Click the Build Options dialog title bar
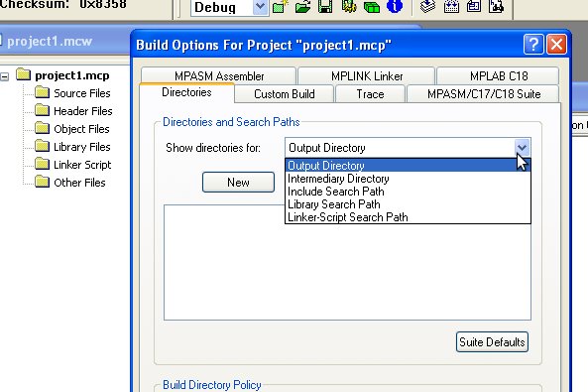 point(327,45)
